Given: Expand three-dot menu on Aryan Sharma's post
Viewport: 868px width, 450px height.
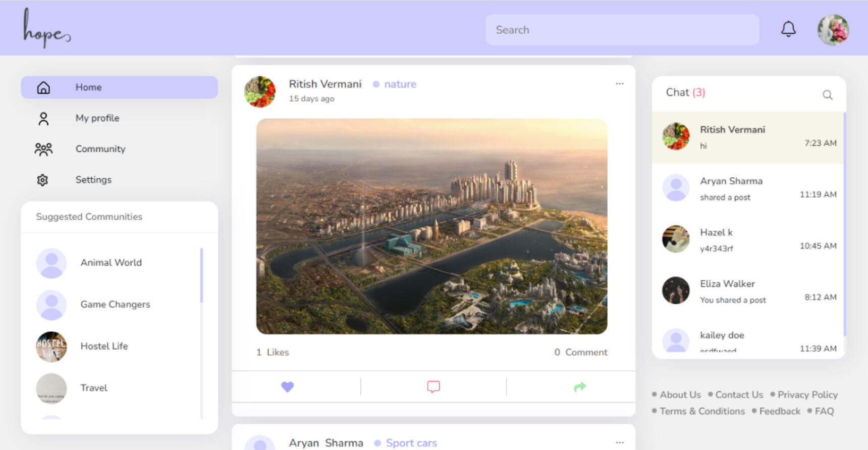Looking at the screenshot, I should point(619,442).
